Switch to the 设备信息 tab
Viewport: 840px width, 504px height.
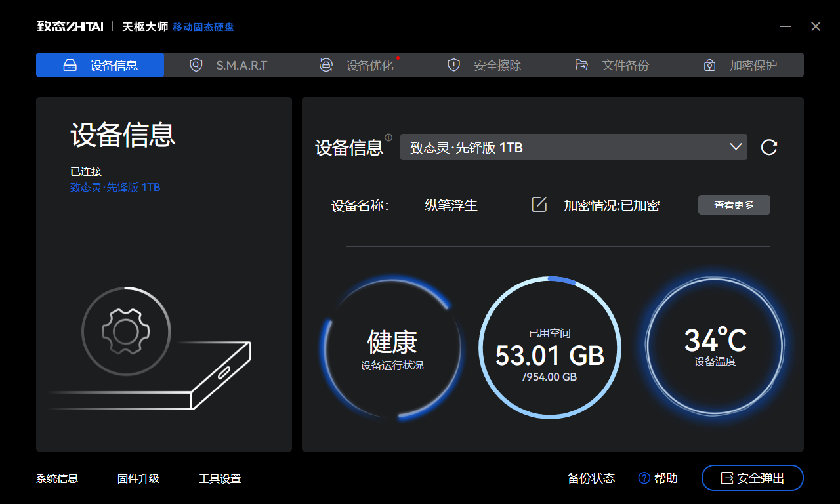coord(100,65)
